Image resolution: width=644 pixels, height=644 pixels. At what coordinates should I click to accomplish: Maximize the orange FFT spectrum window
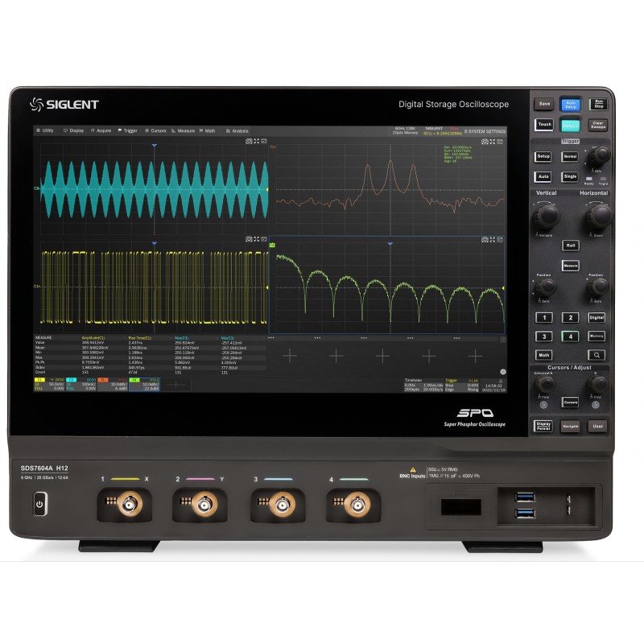click(492, 142)
